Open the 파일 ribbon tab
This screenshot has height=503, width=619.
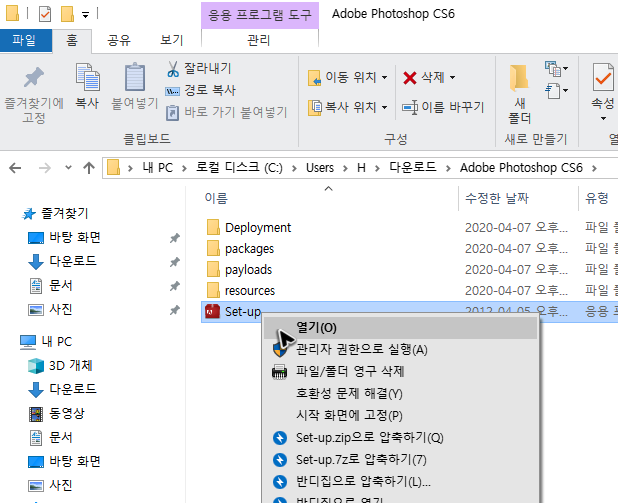click(24, 41)
